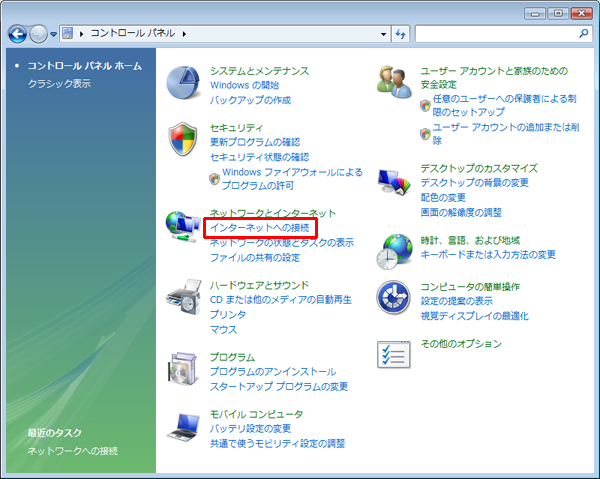This screenshot has width=600, height=479.
Task: Click the Forward arrow button
Action: tap(38, 34)
